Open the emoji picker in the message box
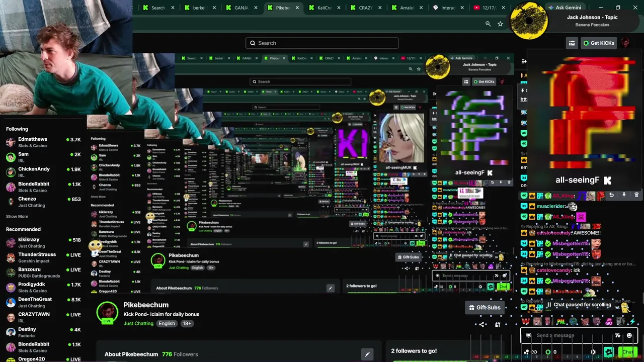 pyautogui.click(x=629, y=335)
